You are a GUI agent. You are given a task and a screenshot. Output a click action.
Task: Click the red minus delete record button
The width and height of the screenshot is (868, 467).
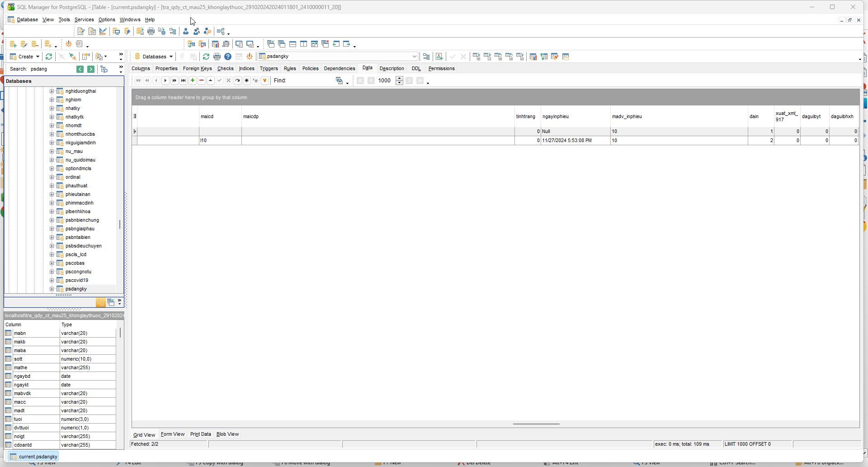pyautogui.click(x=202, y=81)
